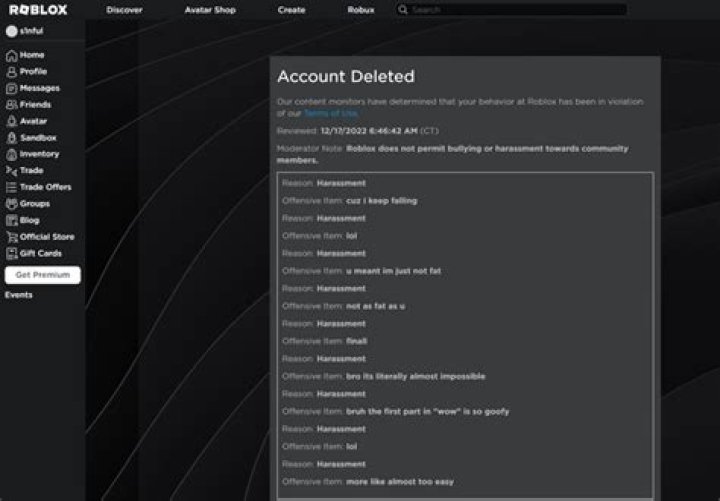Viewport: 720px width, 501px height.
Task: Click 'more like almost too easy' text
Action: click(400, 482)
